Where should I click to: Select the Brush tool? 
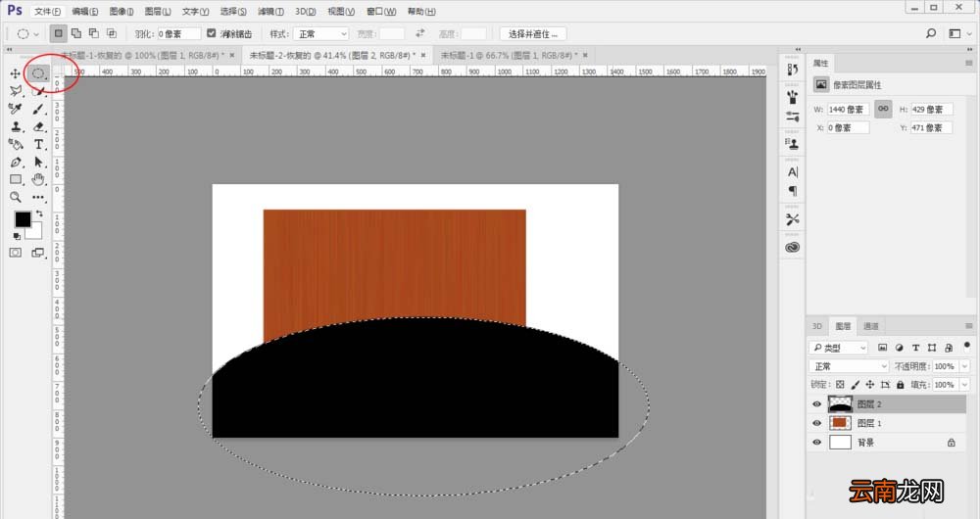pyautogui.click(x=38, y=109)
